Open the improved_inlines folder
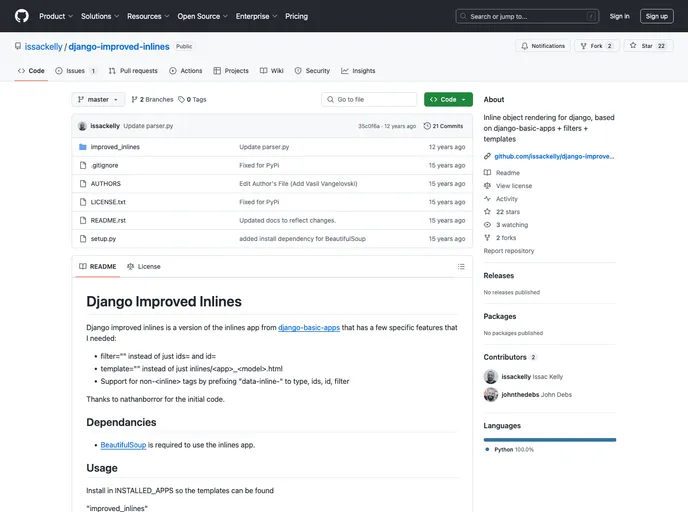The width and height of the screenshot is (688, 512). click(115, 147)
